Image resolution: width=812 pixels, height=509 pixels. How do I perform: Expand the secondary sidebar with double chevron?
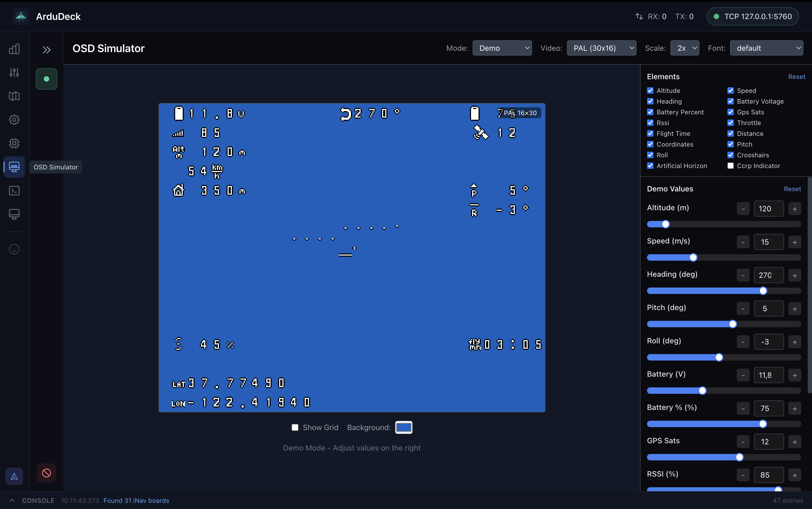point(46,50)
